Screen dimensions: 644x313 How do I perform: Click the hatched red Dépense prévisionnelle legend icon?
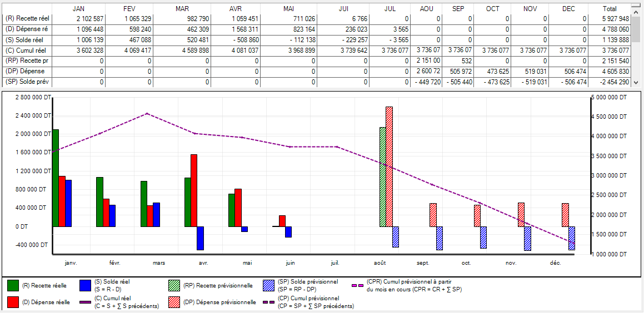click(174, 302)
